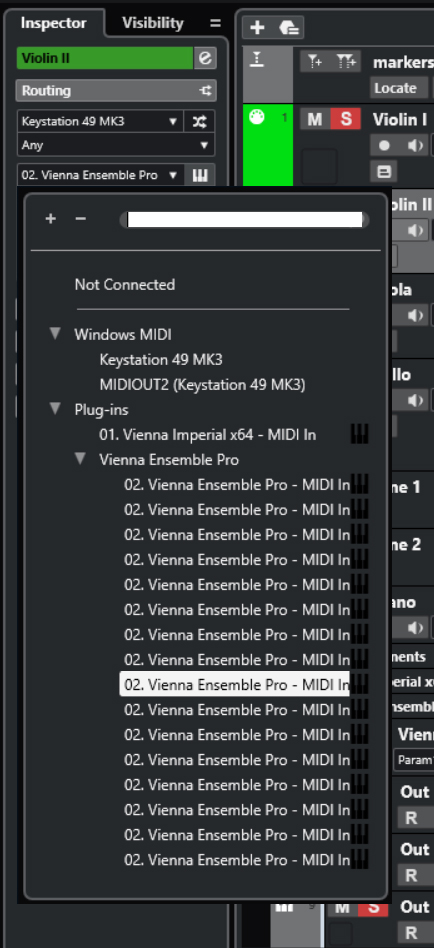Click the Locate button on markers track
The height and width of the screenshot is (948, 434).
[x=395, y=88]
